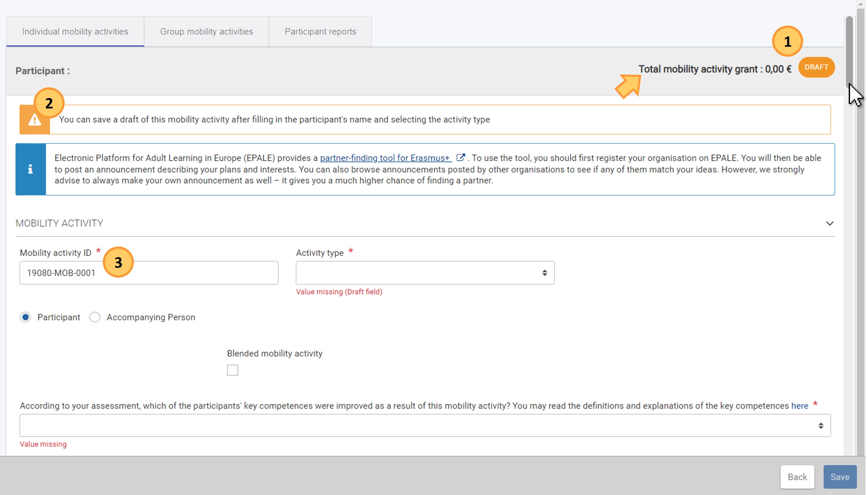Click 'Value missing (Draft field)' error text
Screen dimensions: 868x495
pyautogui.click(x=339, y=292)
